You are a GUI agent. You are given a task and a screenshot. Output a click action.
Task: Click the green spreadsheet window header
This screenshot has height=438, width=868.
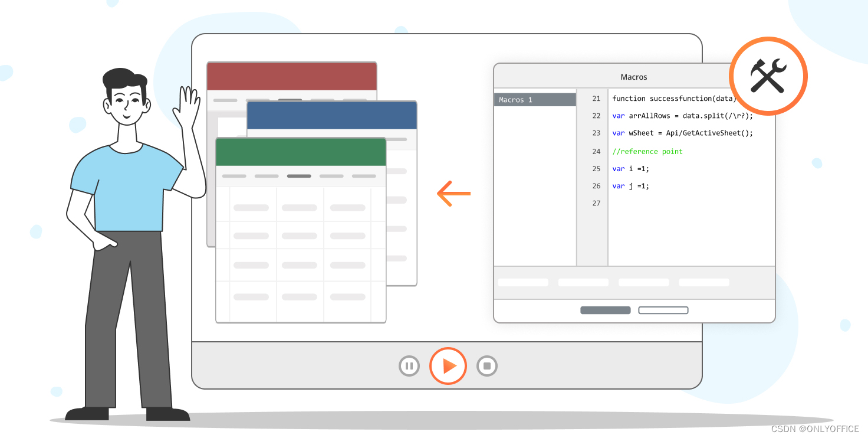(x=301, y=152)
